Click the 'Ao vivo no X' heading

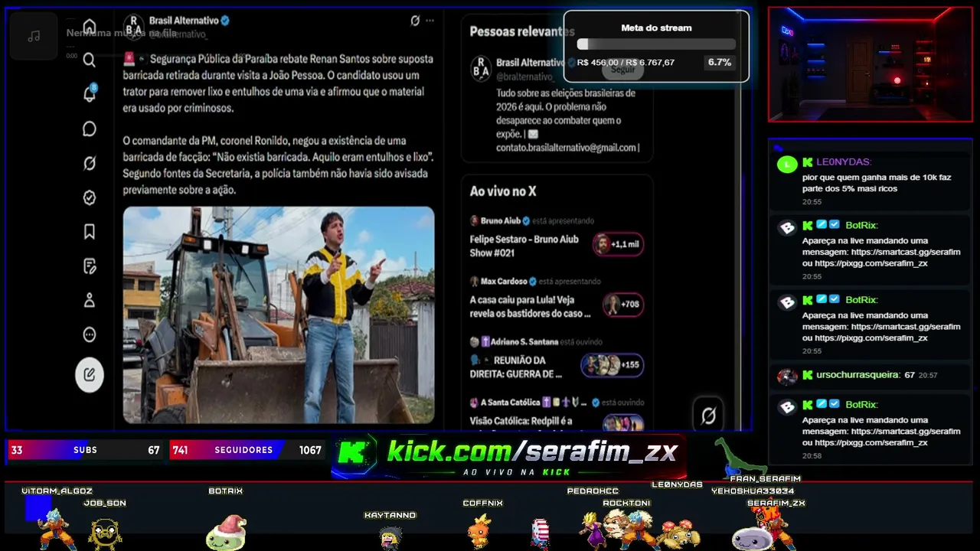pyautogui.click(x=503, y=191)
